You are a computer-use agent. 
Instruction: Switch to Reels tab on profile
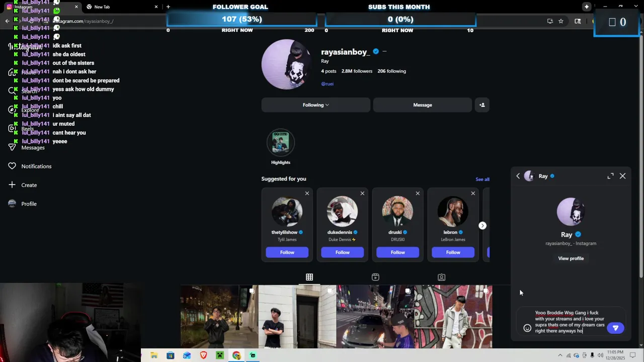pyautogui.click(x=375, y=277)
